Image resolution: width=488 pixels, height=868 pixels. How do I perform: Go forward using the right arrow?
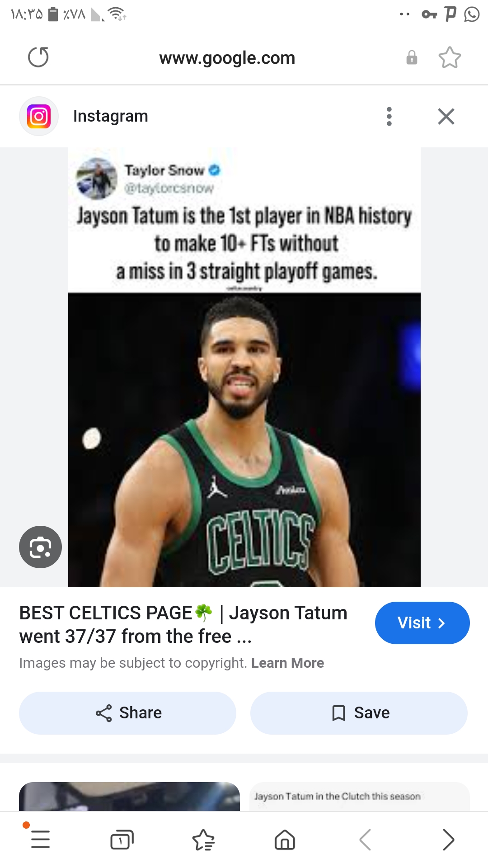tap(448, 840)
